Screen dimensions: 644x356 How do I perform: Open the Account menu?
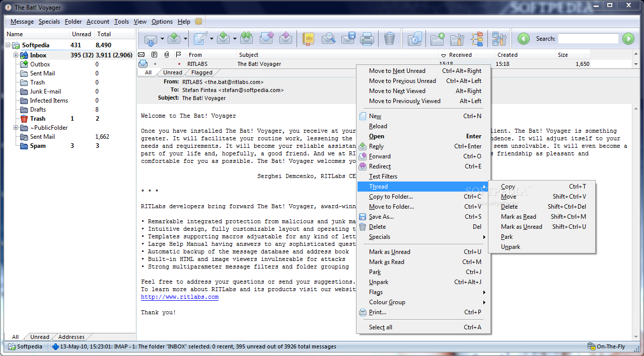98,22
